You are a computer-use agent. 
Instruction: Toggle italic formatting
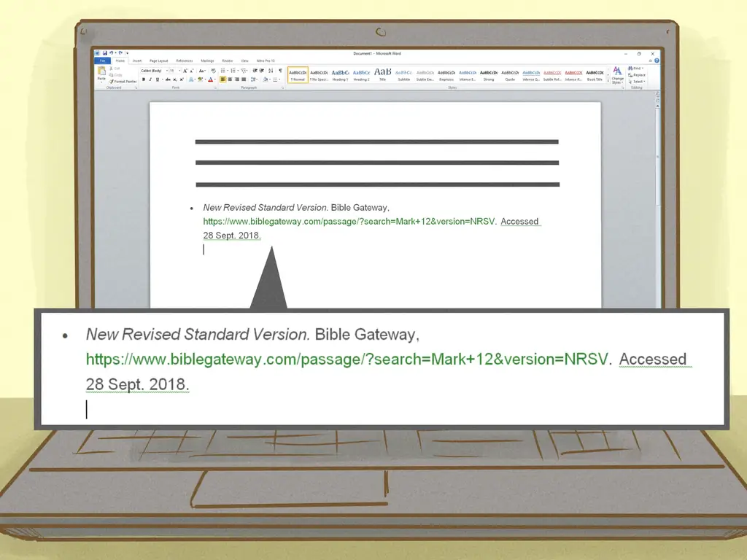coord(151,79)
